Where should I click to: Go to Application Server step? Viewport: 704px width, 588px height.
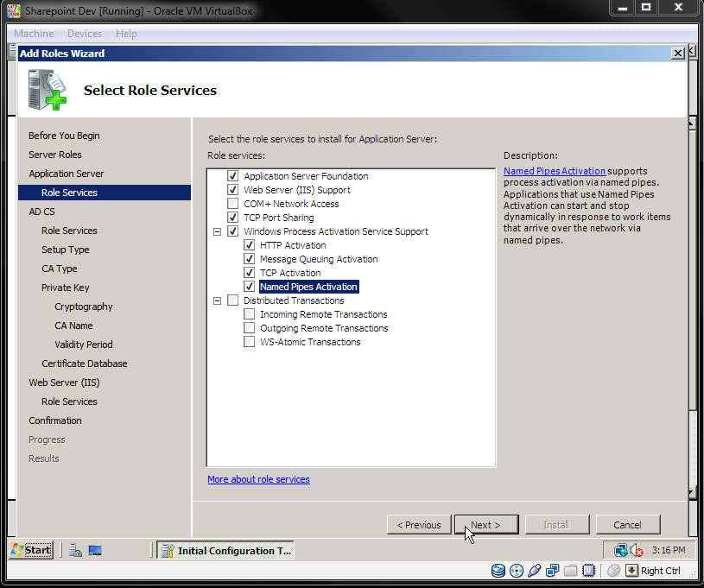click(66, 174)
